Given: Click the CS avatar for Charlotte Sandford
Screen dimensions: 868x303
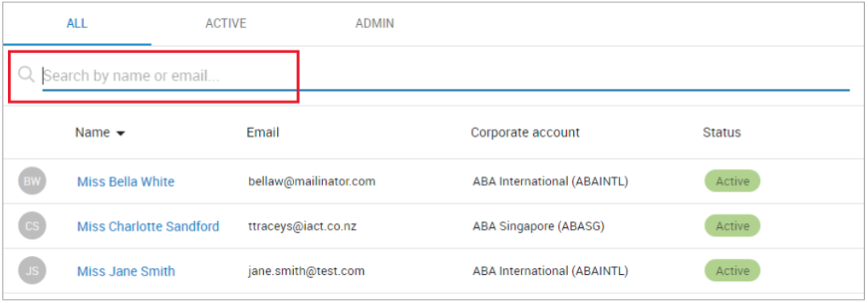Looking at the screenshot, I should [32, 226].
